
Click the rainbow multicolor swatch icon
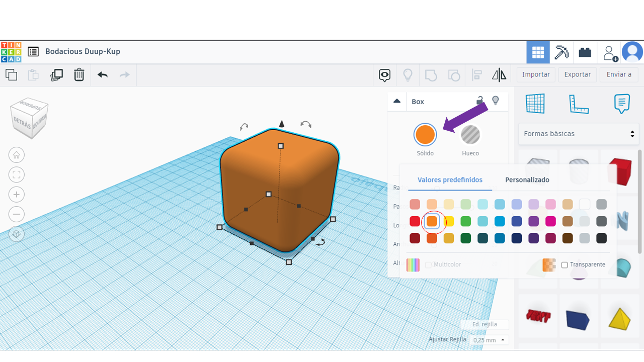pyautogui.click(x=413, y=265)
